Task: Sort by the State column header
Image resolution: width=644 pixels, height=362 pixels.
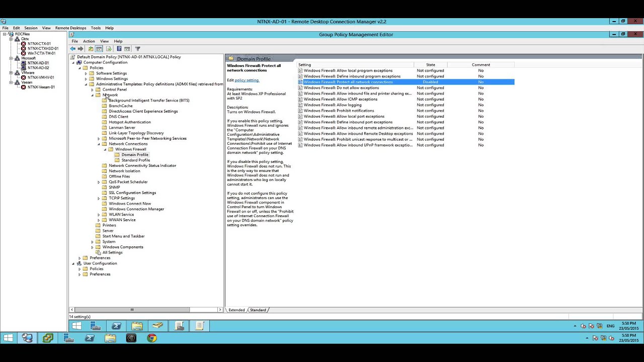Action: [431, 65]
